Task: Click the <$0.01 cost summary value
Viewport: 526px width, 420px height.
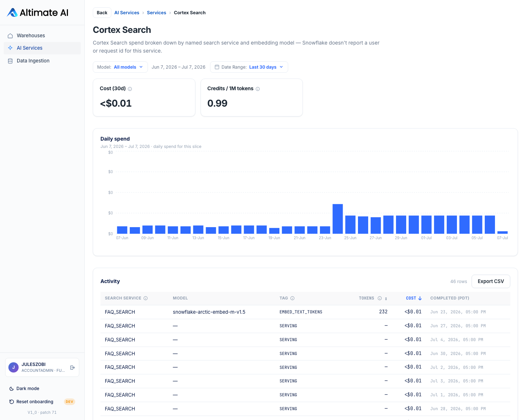Action: [116, 103]
